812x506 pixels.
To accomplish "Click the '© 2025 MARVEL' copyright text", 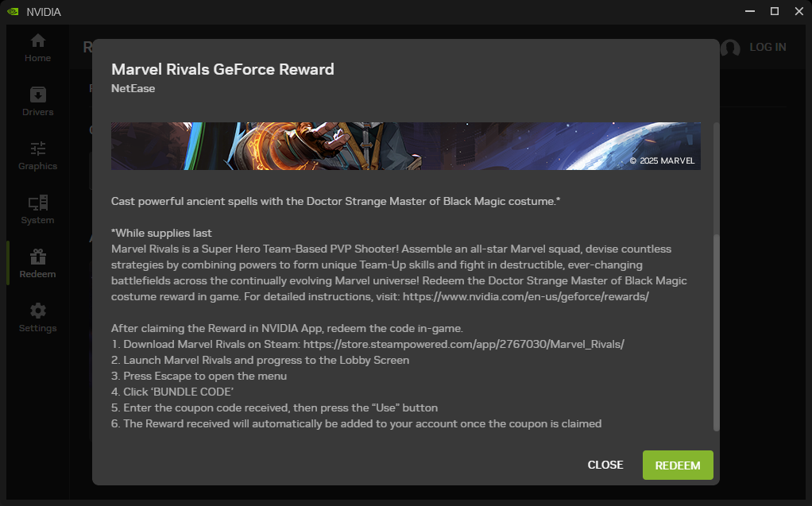I will pyautogui.click(x=662, y=160).
